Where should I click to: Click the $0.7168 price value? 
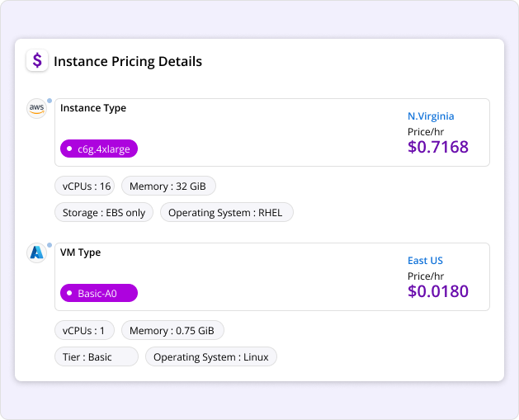pos(438,147)
